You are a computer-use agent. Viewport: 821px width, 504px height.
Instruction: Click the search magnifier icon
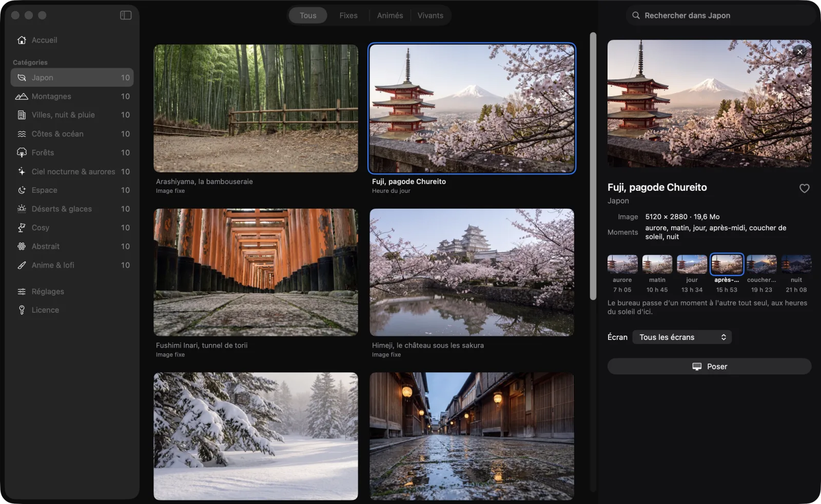636,15
